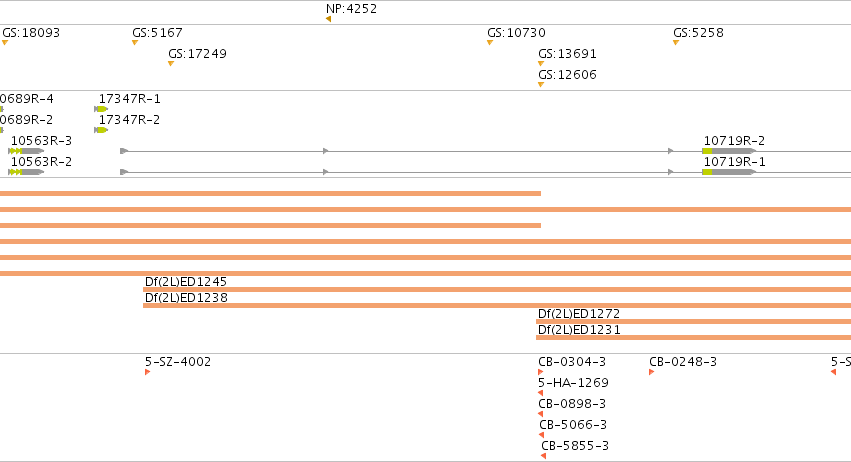Pick the GS:12606 insertion triangle
The height and width of the screenshot is (462, 851).
(x=541, y=85)
